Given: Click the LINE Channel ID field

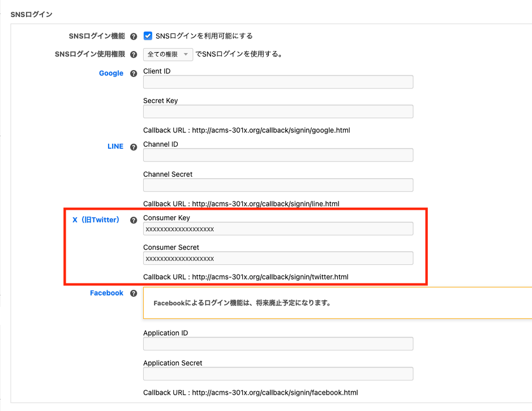Looking at the screenshot, I should pos(278,155).
